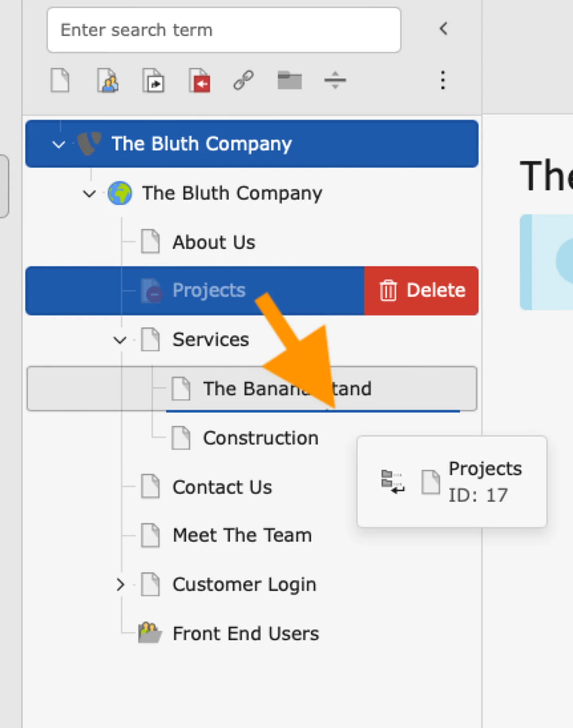
Task: Open the Contact Us page
Action: pos(222,487)
